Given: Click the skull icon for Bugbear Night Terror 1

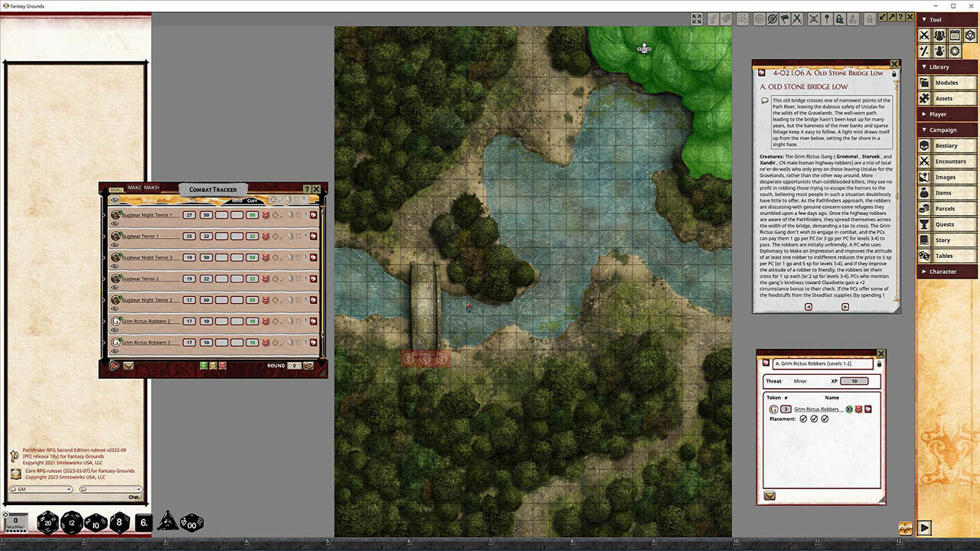Looking at the screenshot, I should click(x=264, y=216).
